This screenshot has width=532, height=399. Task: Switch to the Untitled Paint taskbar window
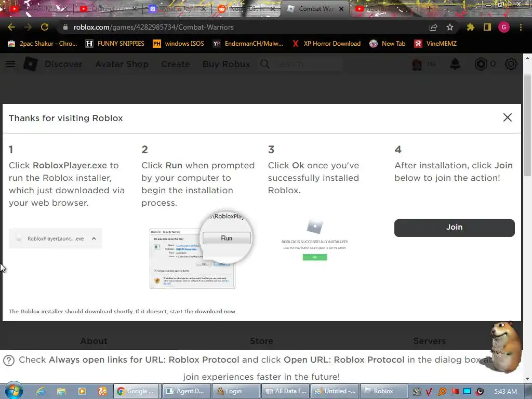pos(335,391)
